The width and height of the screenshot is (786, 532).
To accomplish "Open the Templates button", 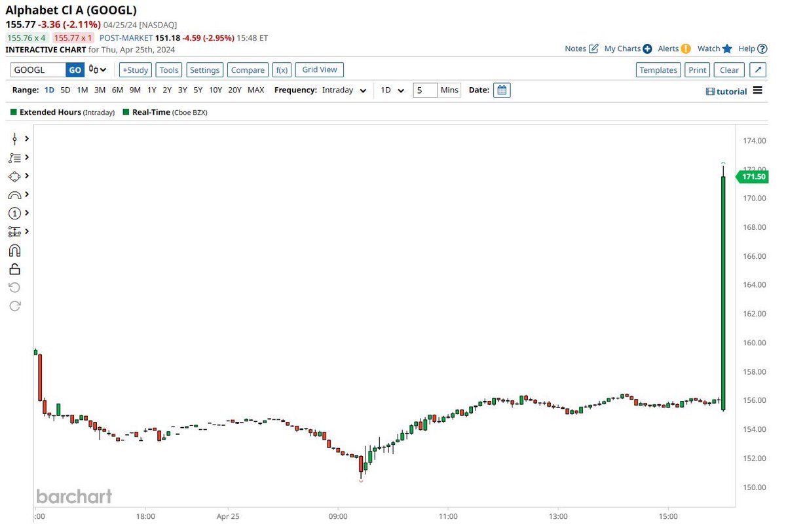I will click(x=658, y=70).
